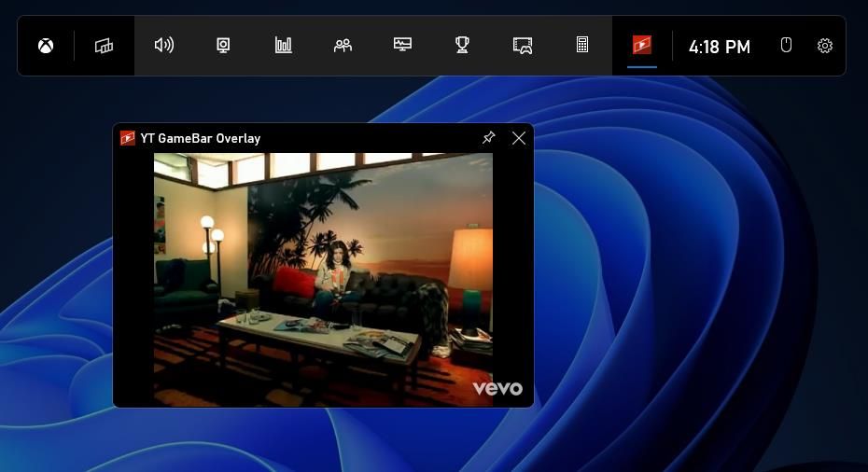This screenshot has width=868, height=472.
Task: Click the 4:18 PM clock
Action: tap(719, 47)
